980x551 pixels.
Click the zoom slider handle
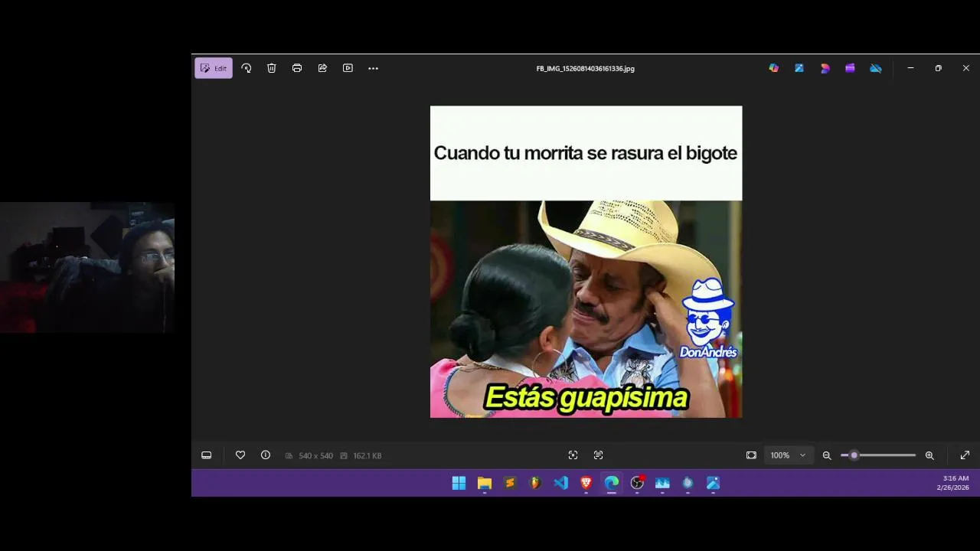[854, 455]
